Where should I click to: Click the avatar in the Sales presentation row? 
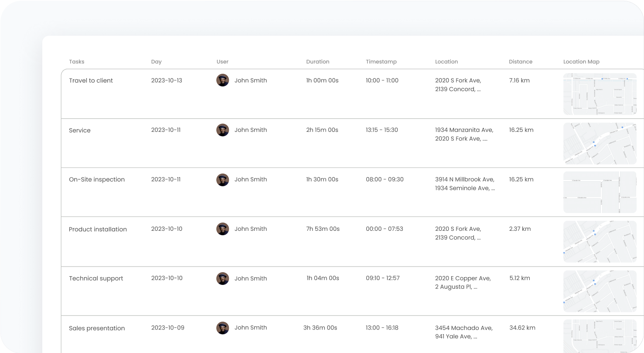coord(222,328)
